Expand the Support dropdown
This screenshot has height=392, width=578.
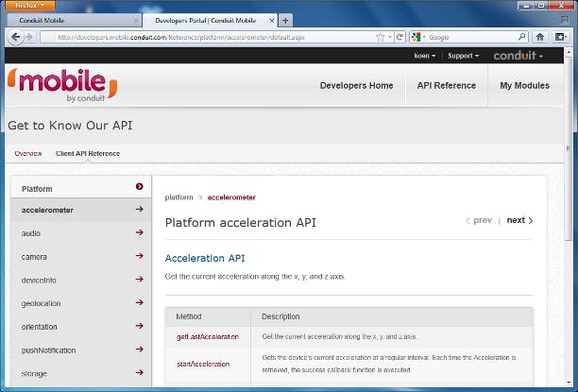[464, 56]
